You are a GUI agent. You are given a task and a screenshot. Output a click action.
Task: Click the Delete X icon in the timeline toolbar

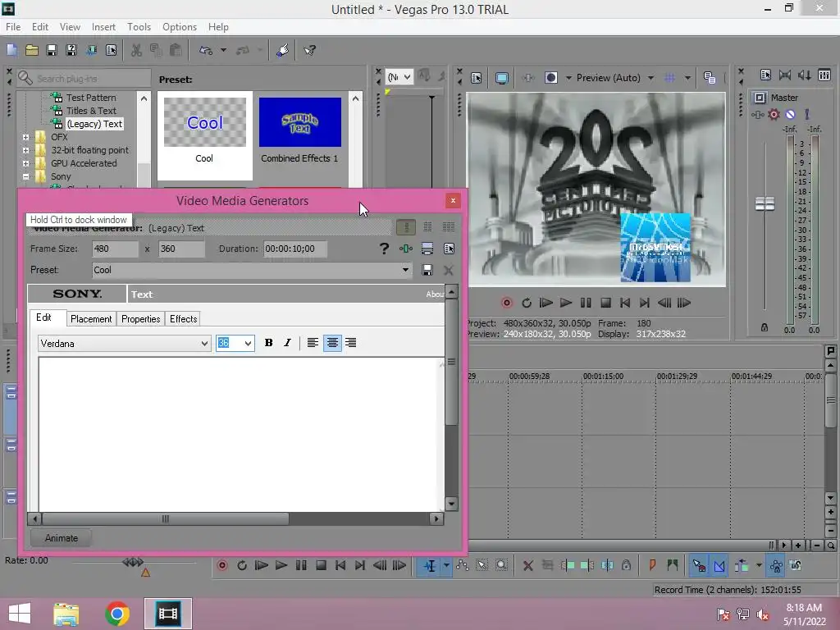pyautogui.click(x=527, y=566)
